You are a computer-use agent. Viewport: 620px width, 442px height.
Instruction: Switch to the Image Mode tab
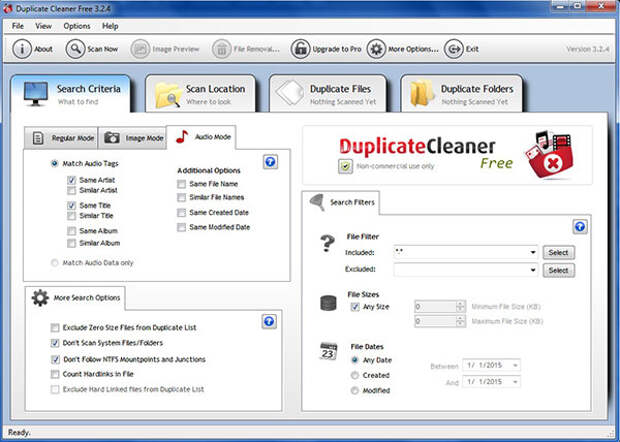[132, 138]
